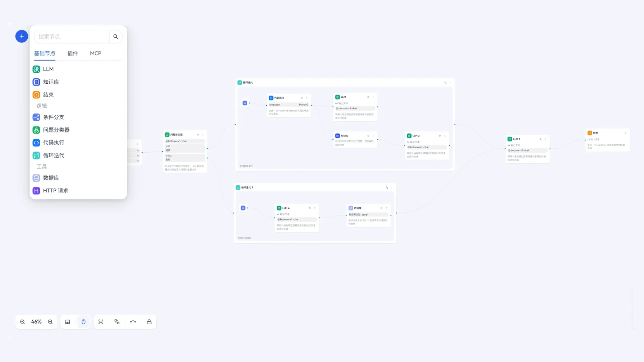Select the 知识库 node type

point(78,82)
